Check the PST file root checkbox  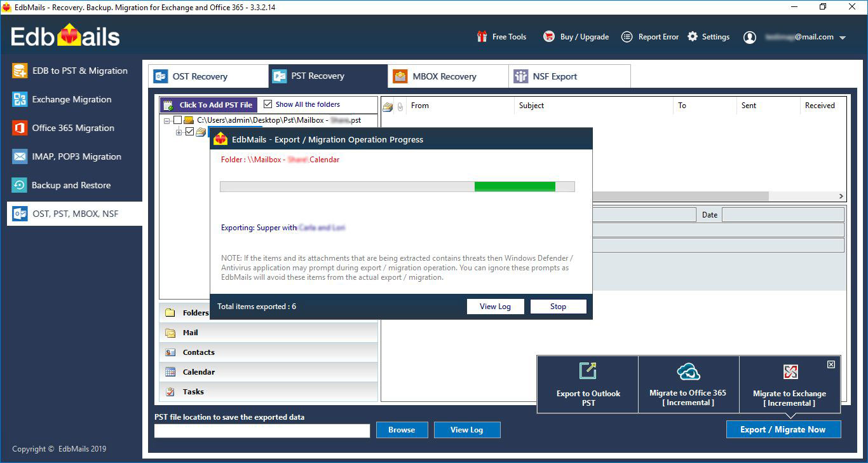click(177, 120)
